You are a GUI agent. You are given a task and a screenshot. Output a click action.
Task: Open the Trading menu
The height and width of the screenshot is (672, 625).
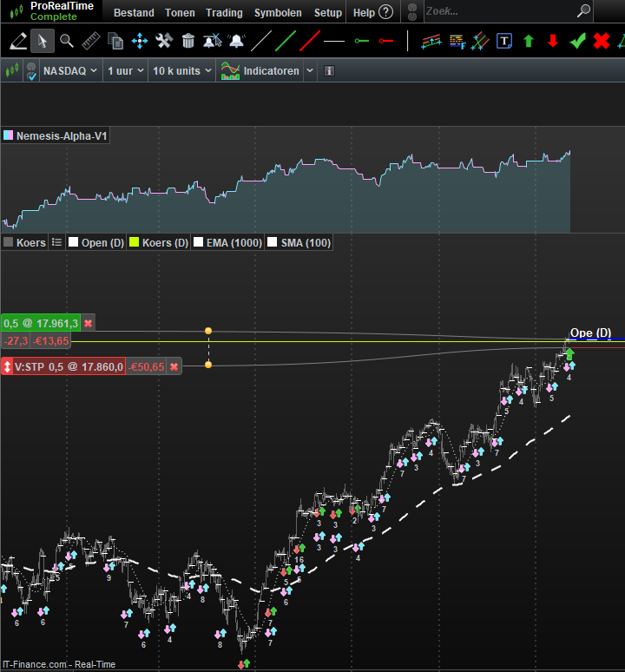coord(224,13)
